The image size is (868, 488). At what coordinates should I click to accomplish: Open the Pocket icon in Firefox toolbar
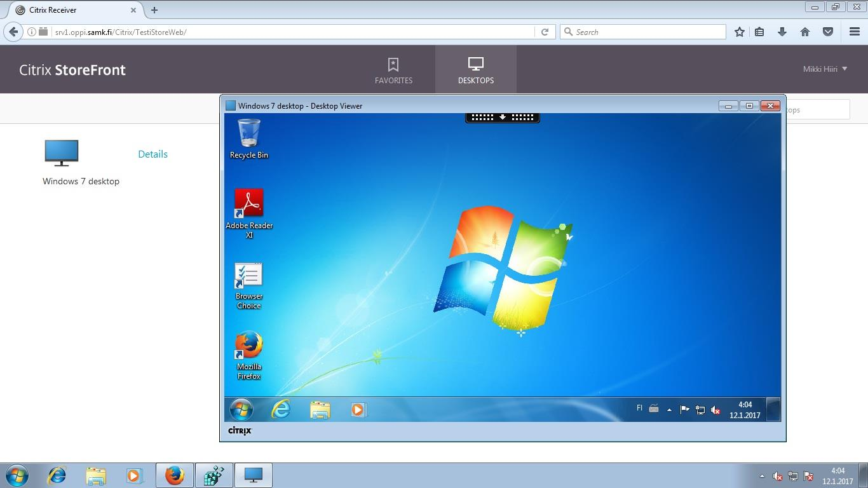click(x=828, y=32)
